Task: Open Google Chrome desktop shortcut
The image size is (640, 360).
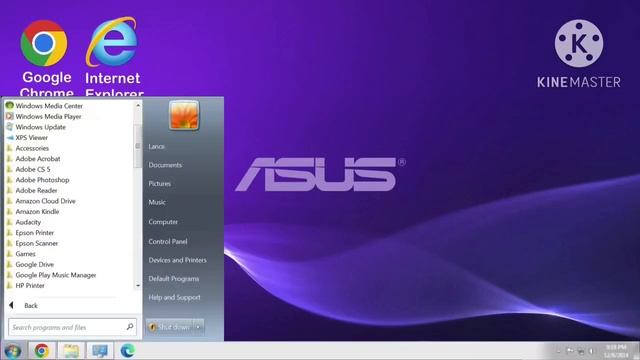Action: click(x=45, y=57)
